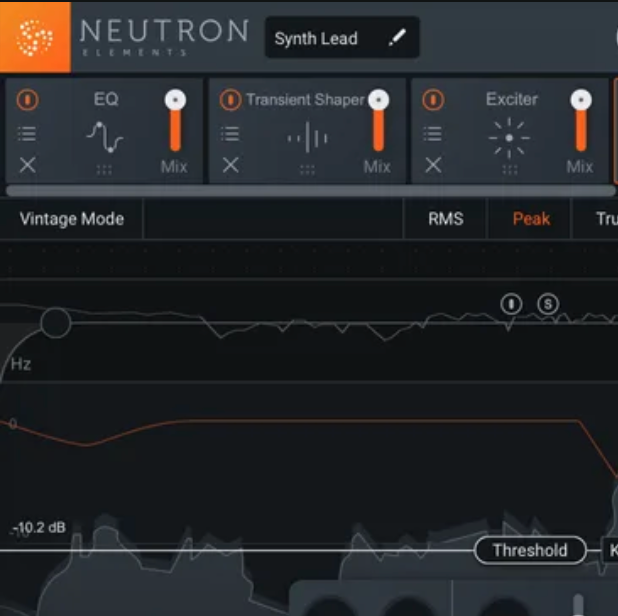Edit the Synth Lead preset name pencil
The image size is (618, 616).
397,38
